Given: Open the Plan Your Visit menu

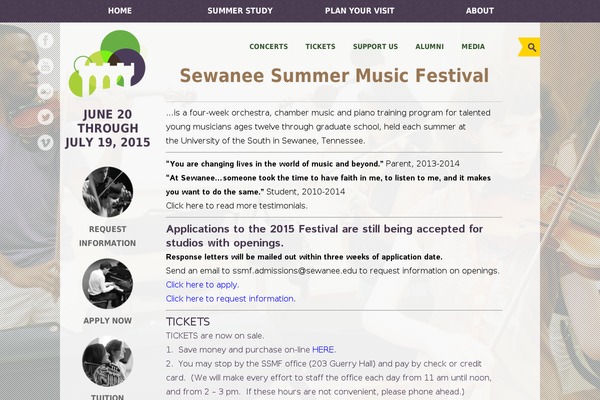Looking at the screenshot, I should tap(360, 11).
